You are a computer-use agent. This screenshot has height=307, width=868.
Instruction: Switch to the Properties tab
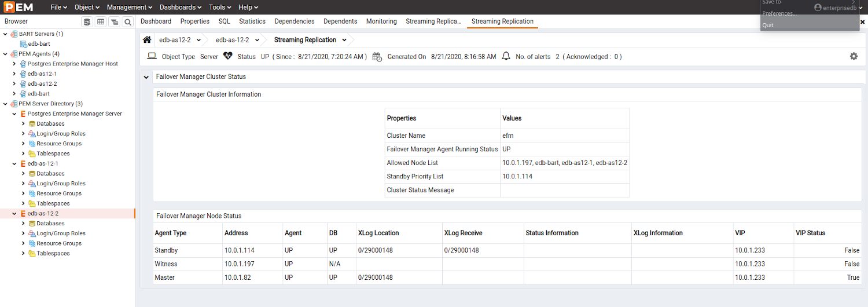click(195, 21)
